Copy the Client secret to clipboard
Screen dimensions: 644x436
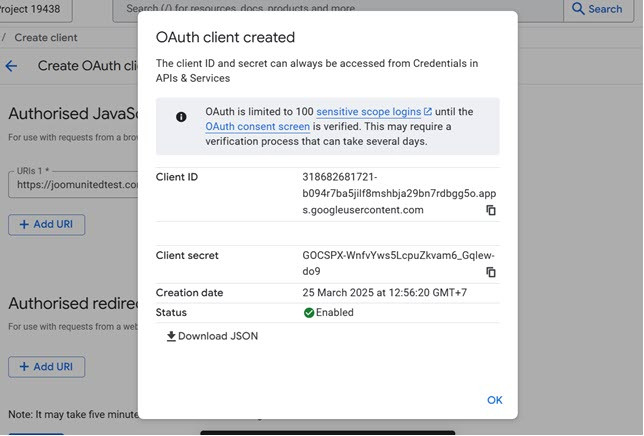click(x=491, y=272)
